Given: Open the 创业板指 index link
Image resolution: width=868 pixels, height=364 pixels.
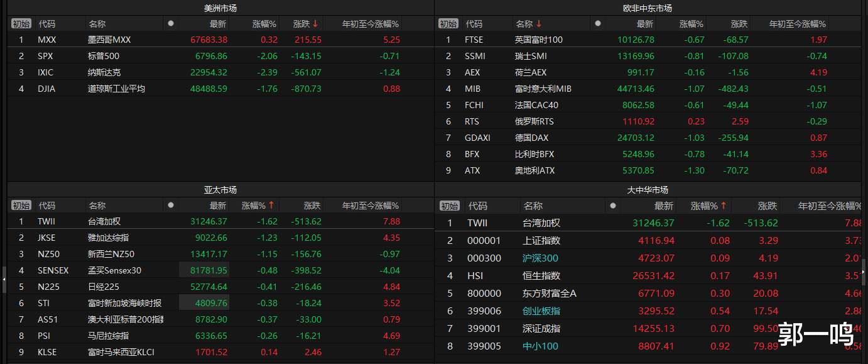Looking at the screenshot, I should click(541, 311).
